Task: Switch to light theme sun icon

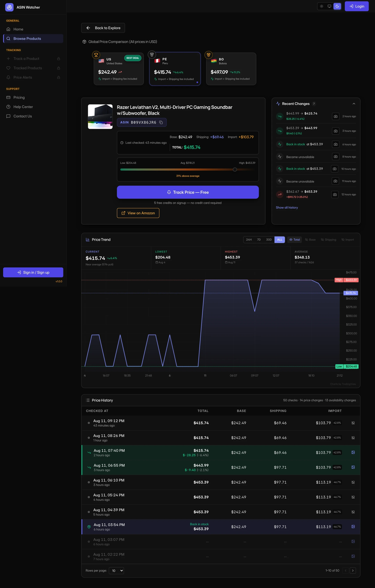Action: [322, 6]
